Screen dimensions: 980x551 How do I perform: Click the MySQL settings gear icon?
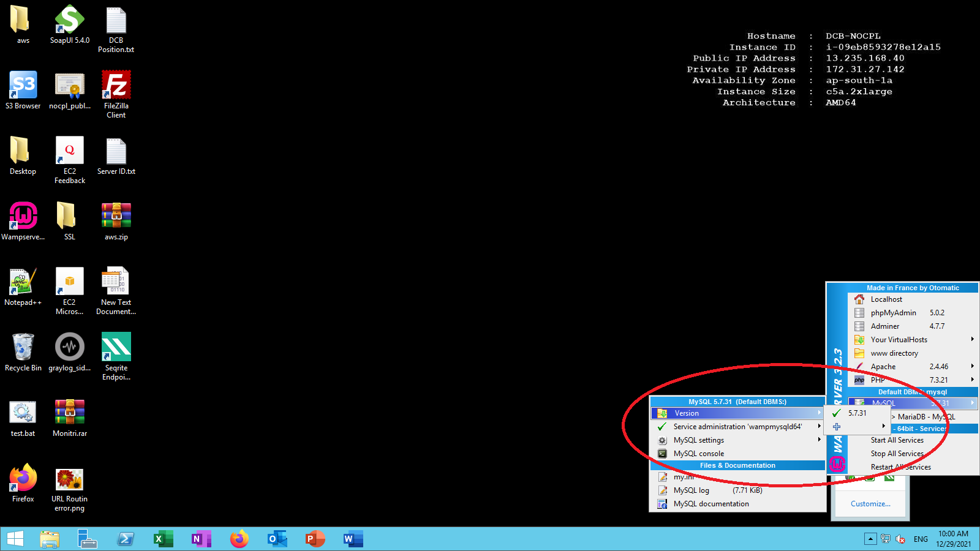[662, 440]
